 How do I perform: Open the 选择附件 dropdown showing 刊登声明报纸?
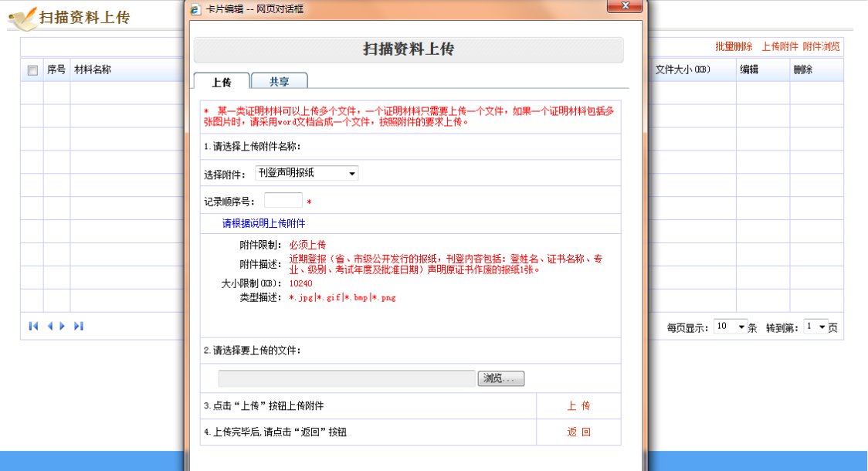tap(307, 173)
